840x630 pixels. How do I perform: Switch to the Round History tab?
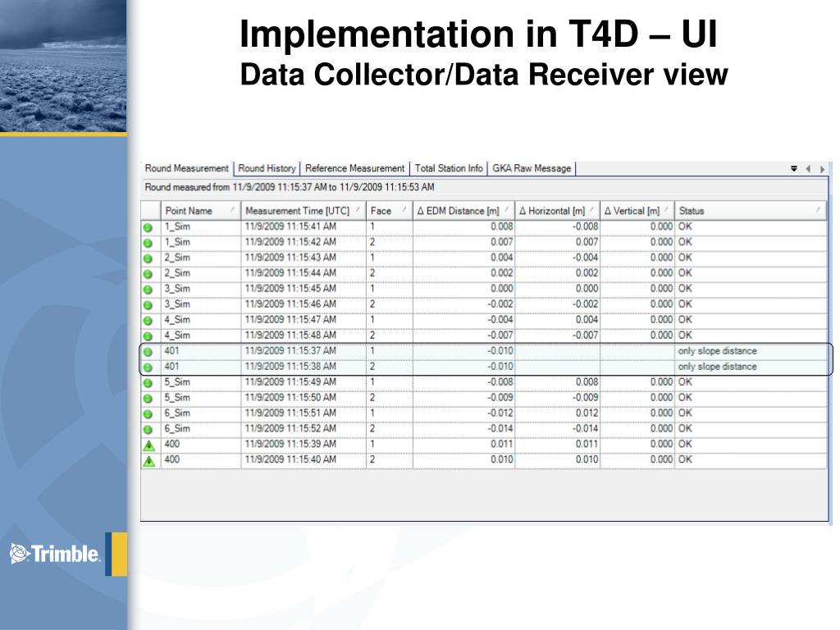tap(267, 168)
